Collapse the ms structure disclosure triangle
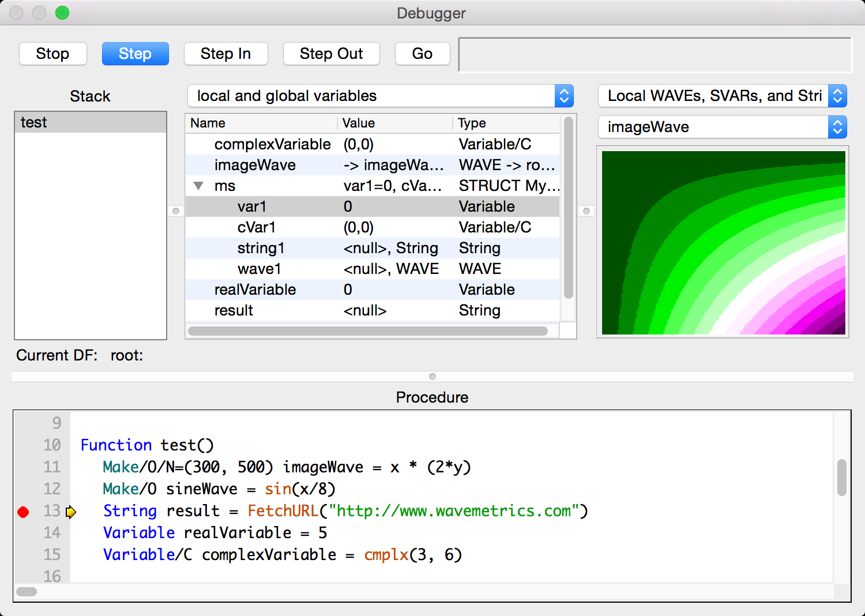 point(198,186)
